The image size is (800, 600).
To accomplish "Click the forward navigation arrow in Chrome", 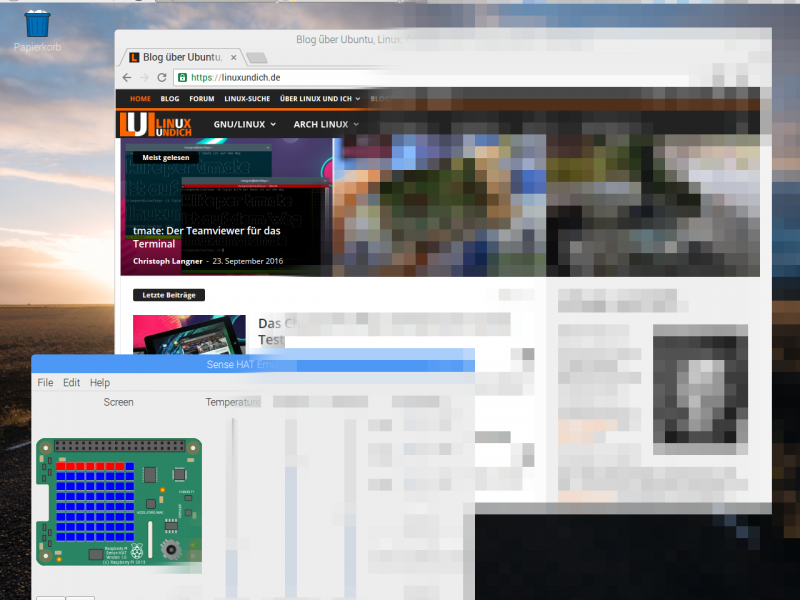I will tap(144, 77).
